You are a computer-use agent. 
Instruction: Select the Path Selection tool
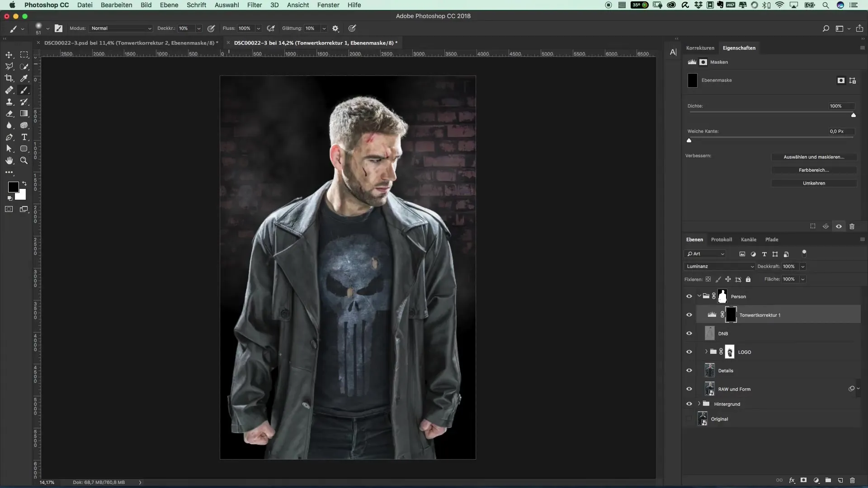9,149
